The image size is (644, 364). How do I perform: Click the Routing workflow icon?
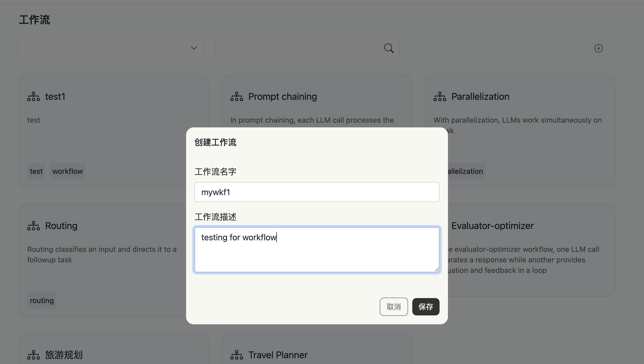click(34, 226)
